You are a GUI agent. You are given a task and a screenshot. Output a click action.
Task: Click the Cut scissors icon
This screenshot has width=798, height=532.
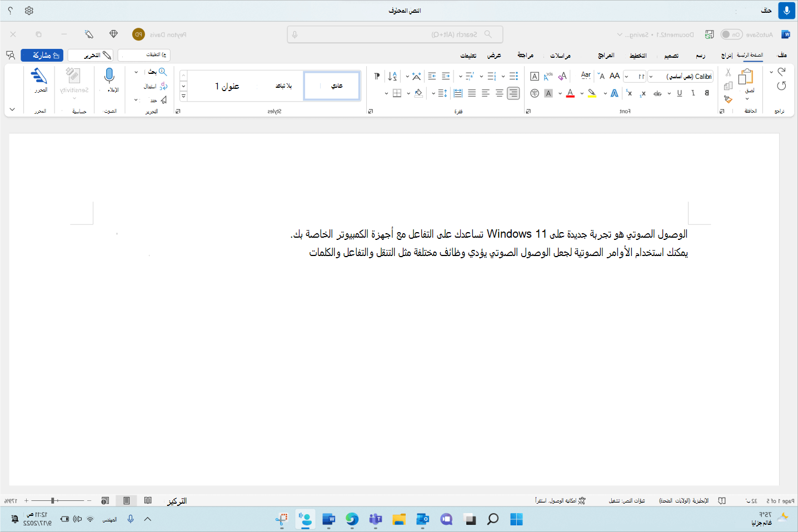pos(728,73)
